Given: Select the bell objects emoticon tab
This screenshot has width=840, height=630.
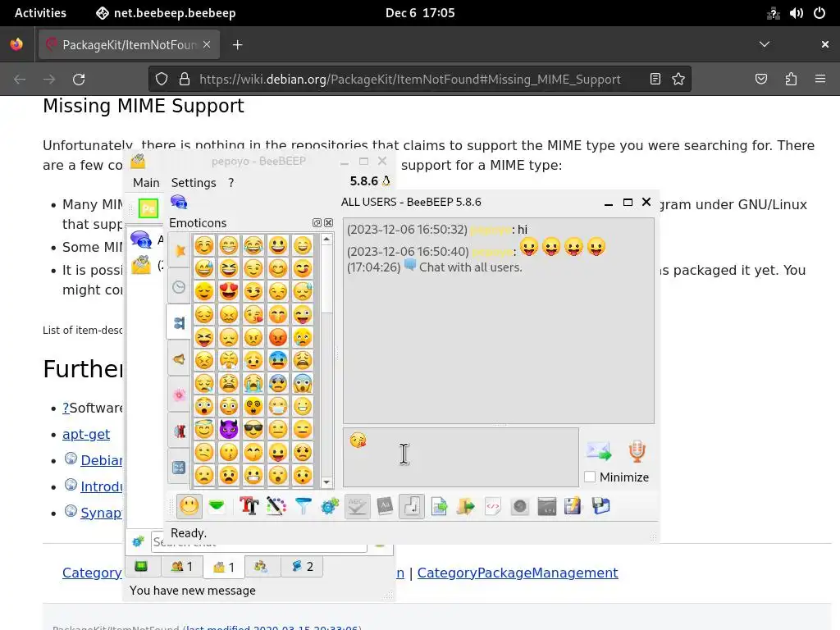Looking at the screenshot, I should (179, 359).
